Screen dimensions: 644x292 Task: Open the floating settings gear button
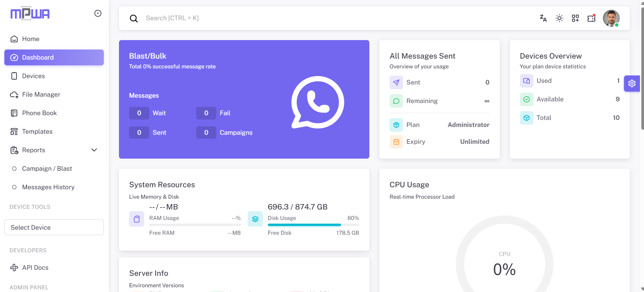632,84
